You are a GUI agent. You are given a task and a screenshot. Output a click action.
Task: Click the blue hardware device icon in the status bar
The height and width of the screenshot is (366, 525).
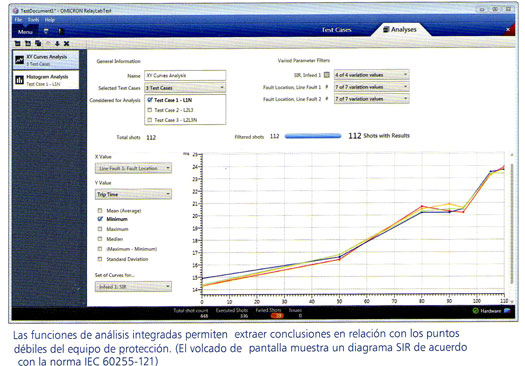pos(507,311)
